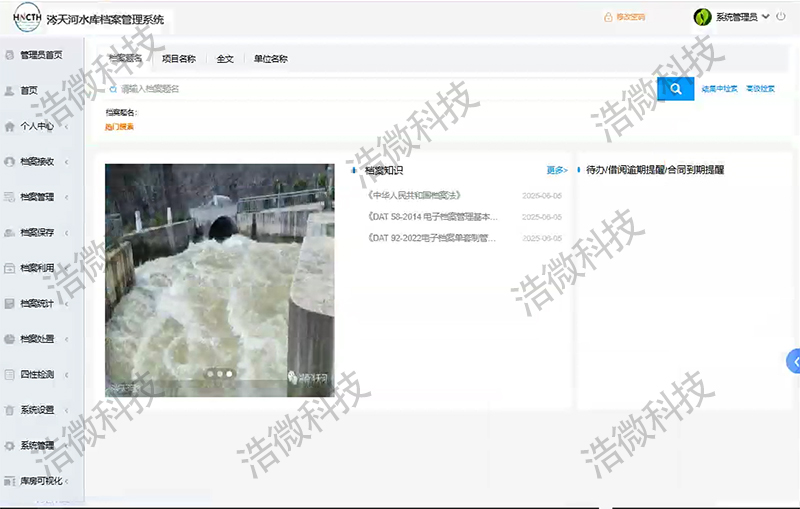This screenshot has height=509, width=800.
Task: Click the green user avatar
Action: click(x=703, y=17)
